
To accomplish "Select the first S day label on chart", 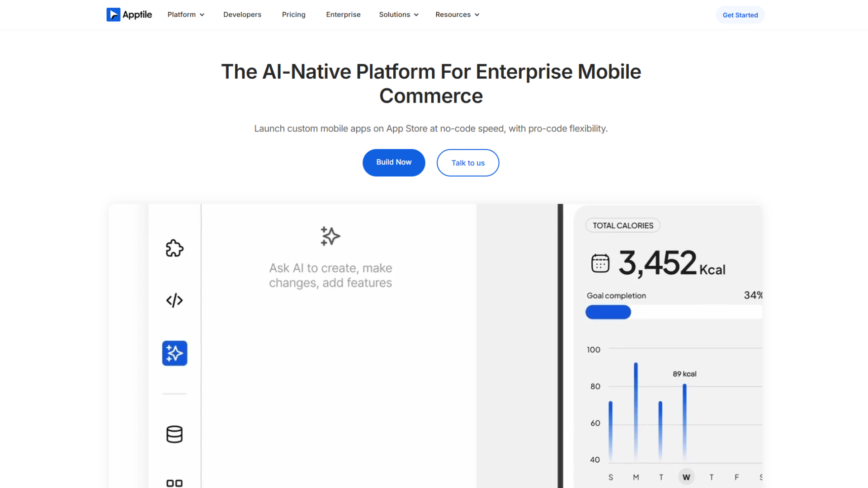I will pyautogui.click(x=611, y=477).
